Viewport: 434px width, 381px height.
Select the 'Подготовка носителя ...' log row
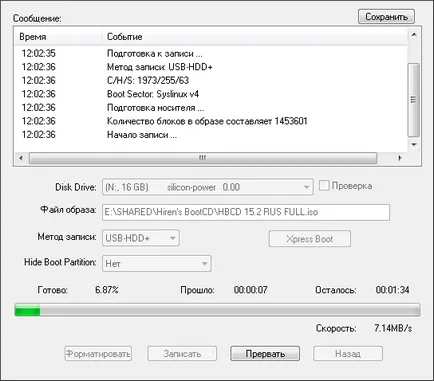(211, 108)
